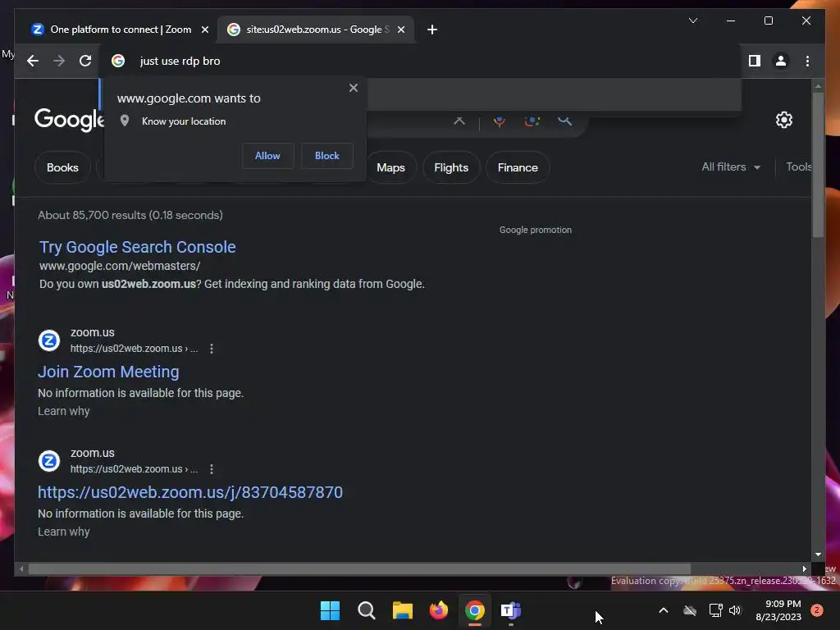Image resolution: width=840 pixels, height=630 pixels.
Task: Search by image with the Google Lens icon
Action: point(532,120)
